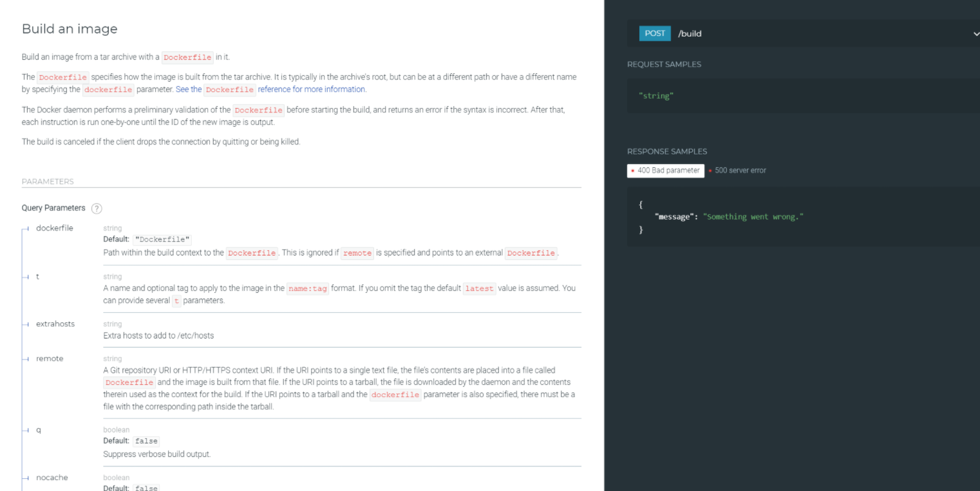This screenshot has height=491, width=980.
Task: Click the help icon beside Query Parameters
Action: pos(97,208)
